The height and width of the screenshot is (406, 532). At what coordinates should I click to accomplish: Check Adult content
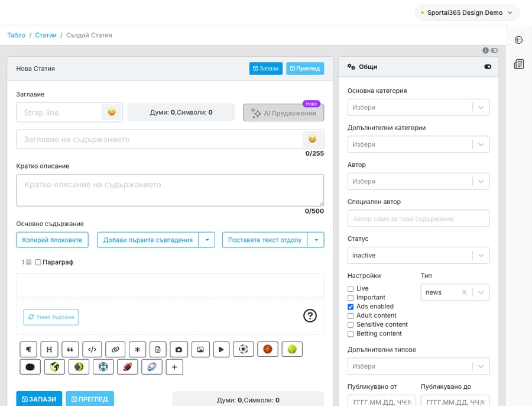(x=351, y=316)
